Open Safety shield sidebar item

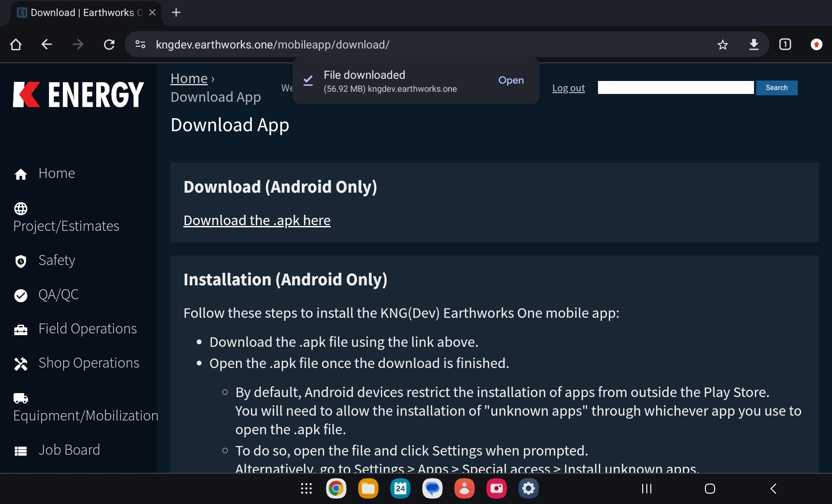point(56,260)
